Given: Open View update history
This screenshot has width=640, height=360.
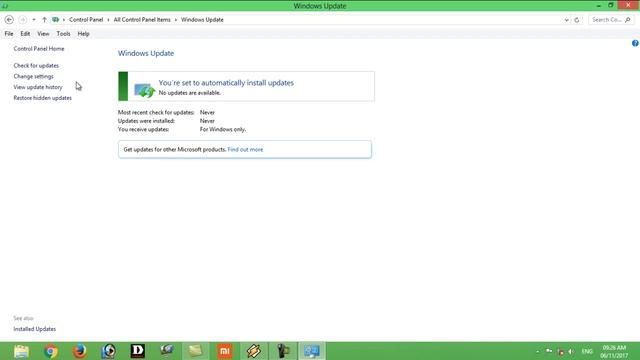Looking at the screenshot, I should [38, 87].
